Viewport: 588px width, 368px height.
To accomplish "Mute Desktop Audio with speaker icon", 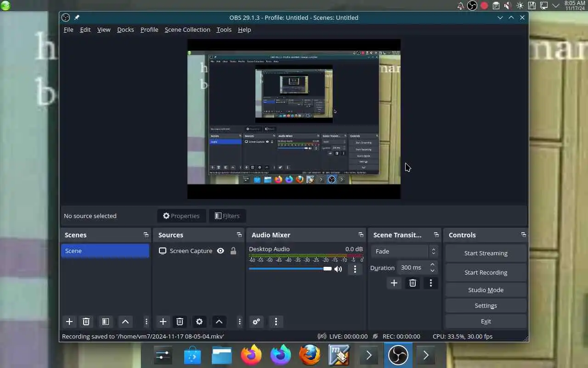I will [338, 269].
